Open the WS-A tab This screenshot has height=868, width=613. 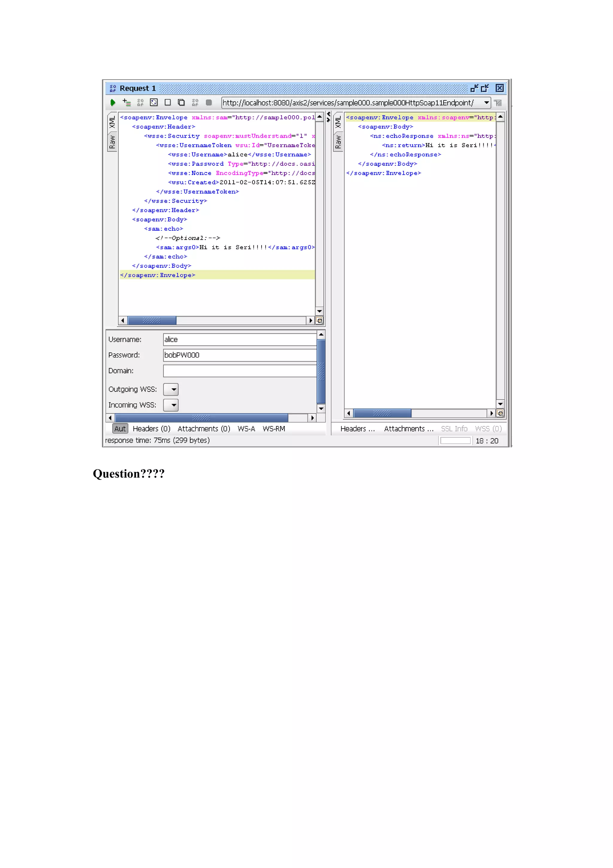pos(246,428)
